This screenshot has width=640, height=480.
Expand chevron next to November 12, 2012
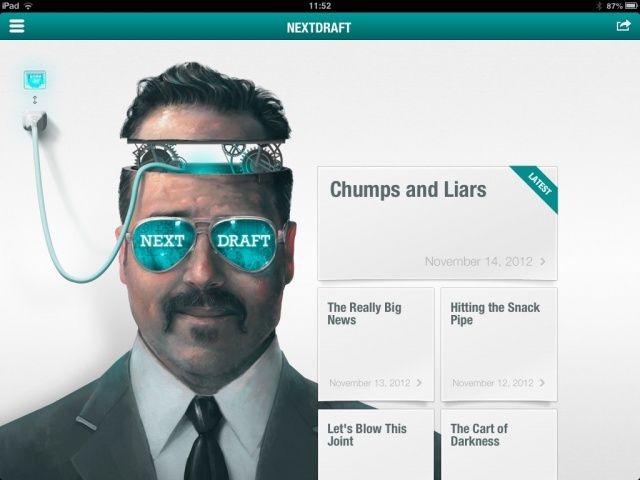pos(542,383)
